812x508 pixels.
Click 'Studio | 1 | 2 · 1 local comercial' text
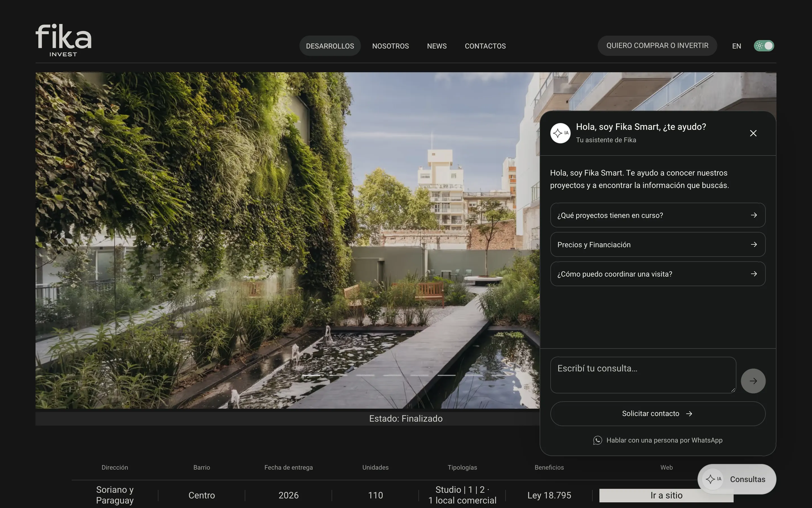462,495
